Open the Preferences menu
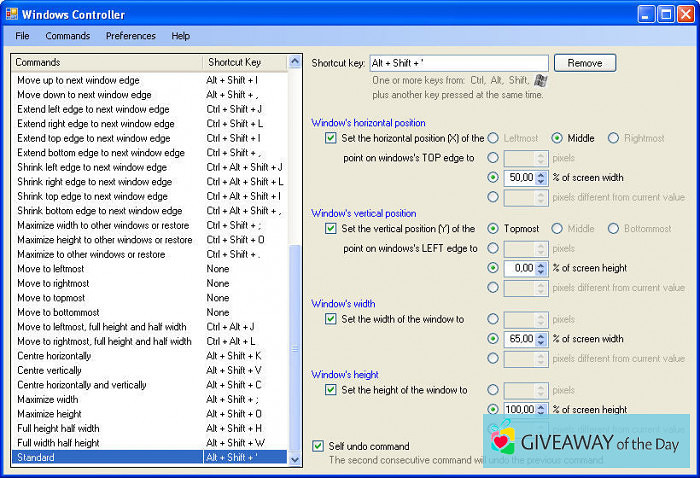 pyautogui.click(x=130, y=36)
